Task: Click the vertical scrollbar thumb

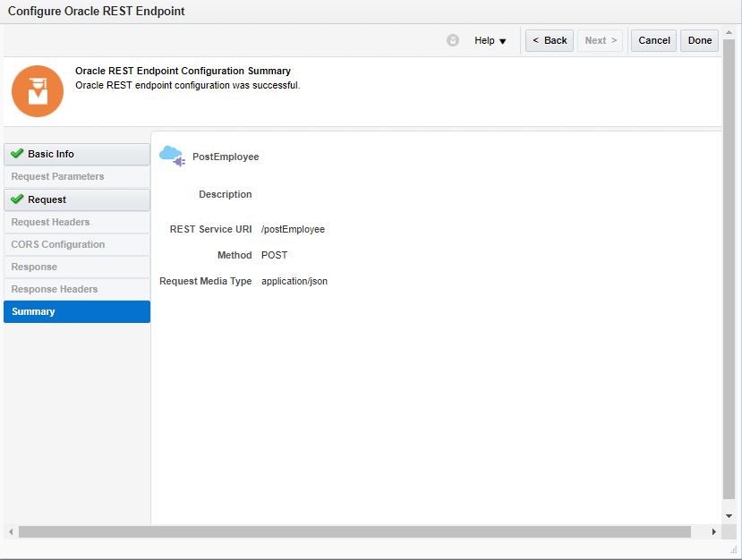Action: point(729,268)
